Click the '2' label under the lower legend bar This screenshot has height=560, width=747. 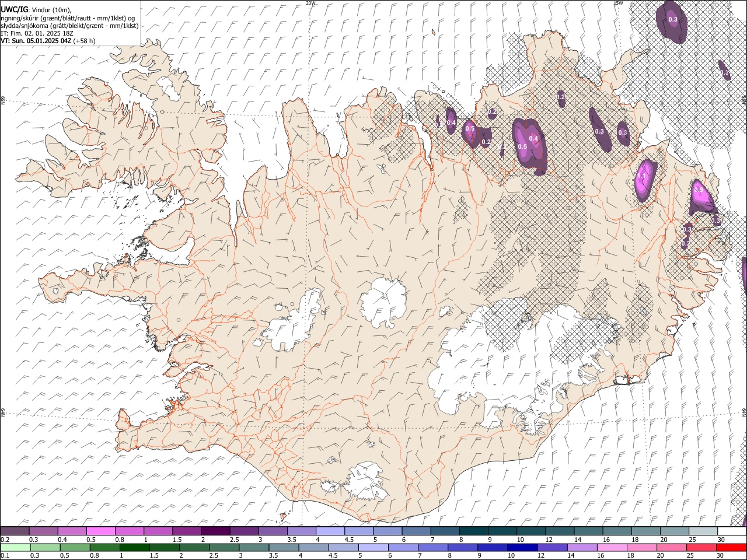[181, 556]
